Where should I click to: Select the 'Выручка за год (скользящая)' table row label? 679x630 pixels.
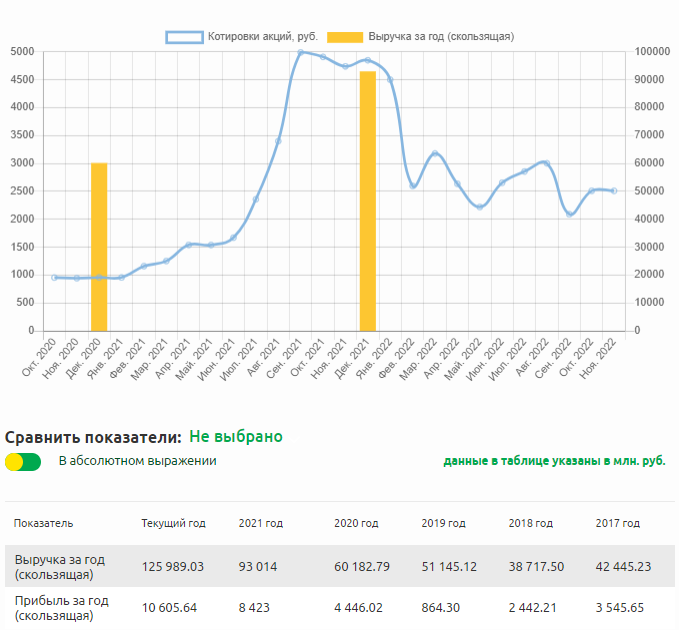click(x=60, y=566)
